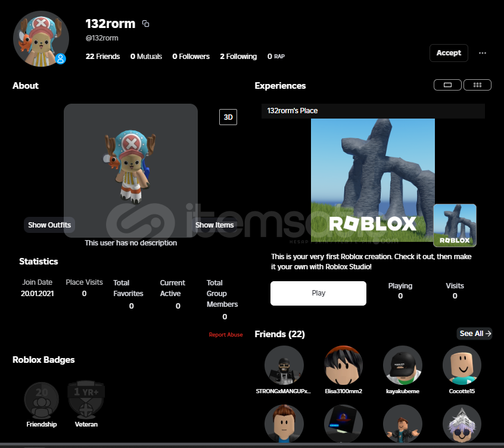Screen dimensions: 504x448
Task: Click the join date 20.01.2021
Action: [x=38, y=294]
